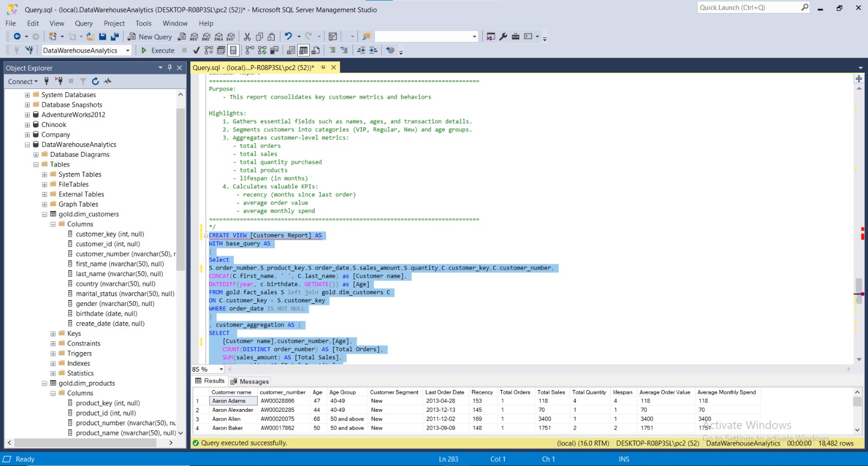The height and width of the screenshot is (466, 868).
Task: Open the Tools menu
Action: tap(143, 23)
